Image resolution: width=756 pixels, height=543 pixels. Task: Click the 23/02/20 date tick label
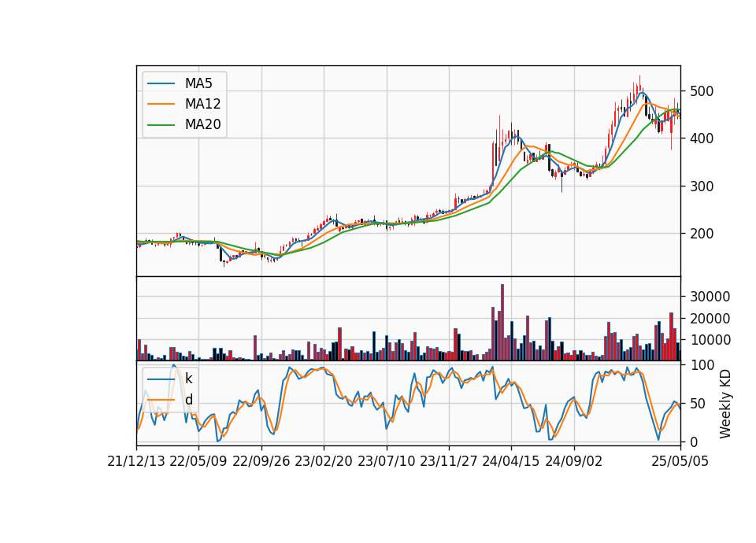324,462
